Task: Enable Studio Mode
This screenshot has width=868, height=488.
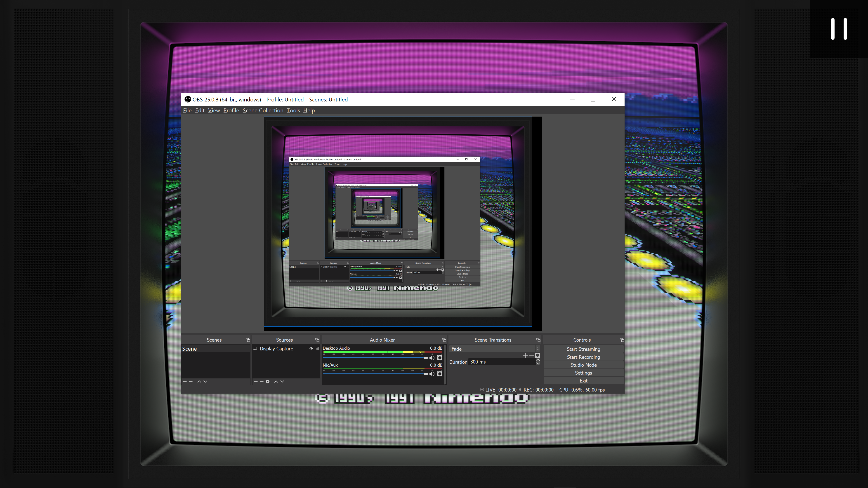Action: click(x=583, y=365)
